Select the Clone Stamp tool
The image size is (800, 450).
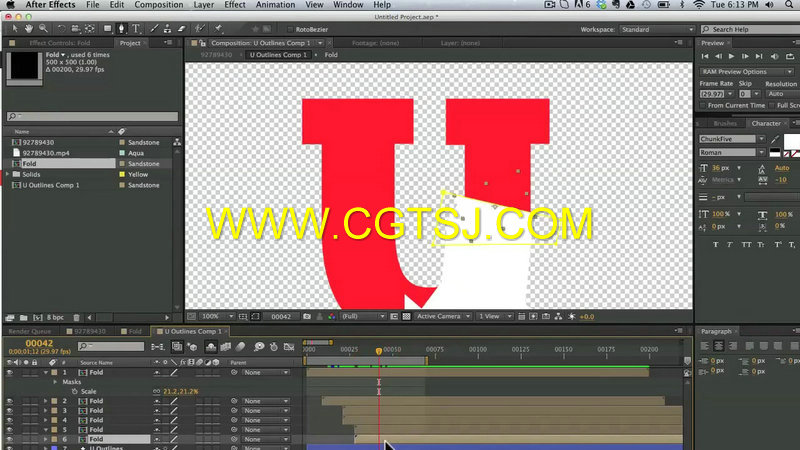coord(167,29)
